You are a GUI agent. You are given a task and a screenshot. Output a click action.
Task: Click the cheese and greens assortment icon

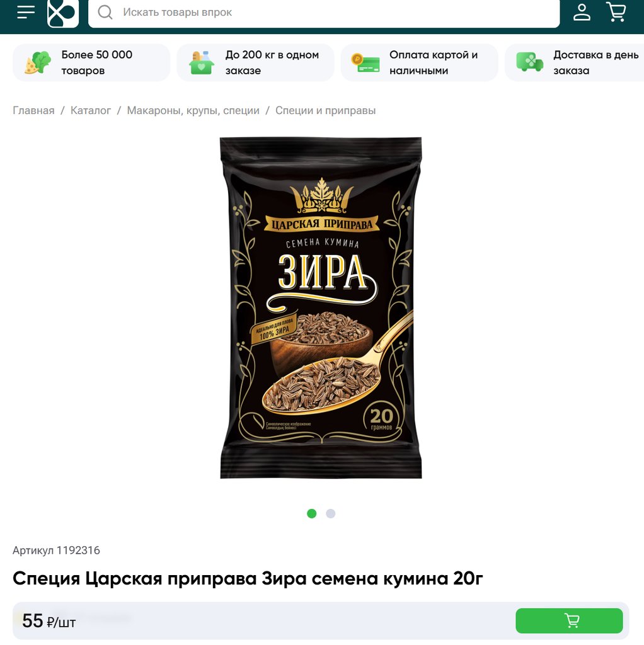[x=37, y=62]
